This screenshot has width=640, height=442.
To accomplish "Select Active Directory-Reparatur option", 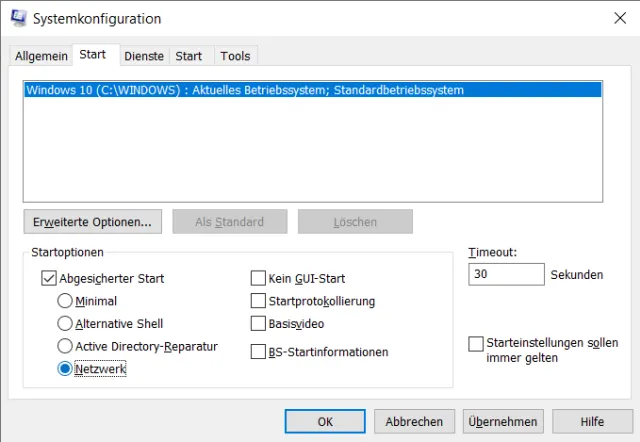I will tap(66, 347).
